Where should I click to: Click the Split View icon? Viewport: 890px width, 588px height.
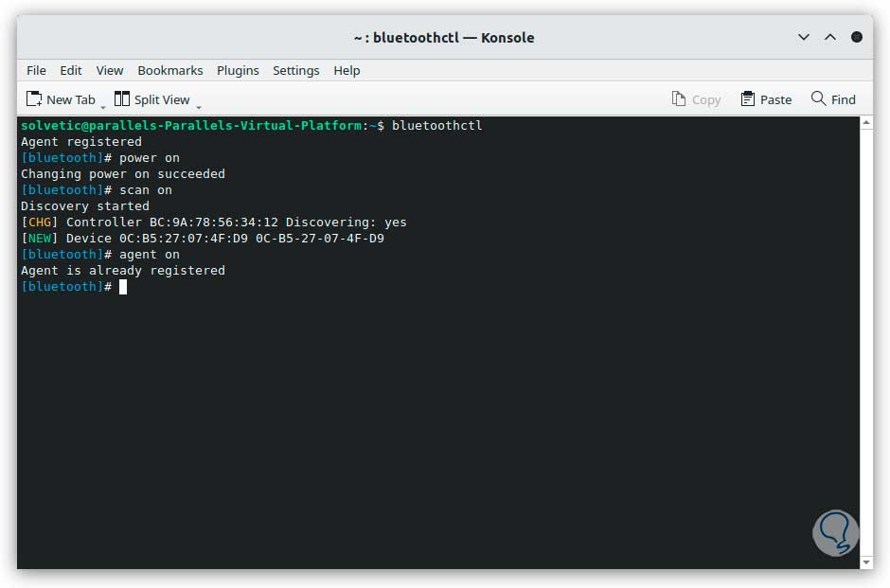[x=122, y=99]
